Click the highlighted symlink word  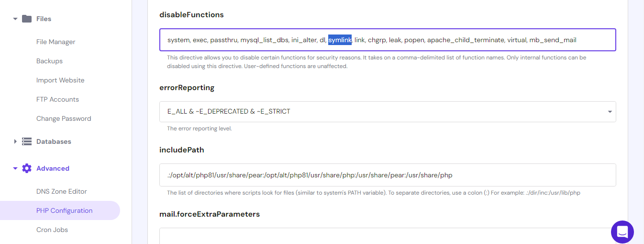point(340,40)
